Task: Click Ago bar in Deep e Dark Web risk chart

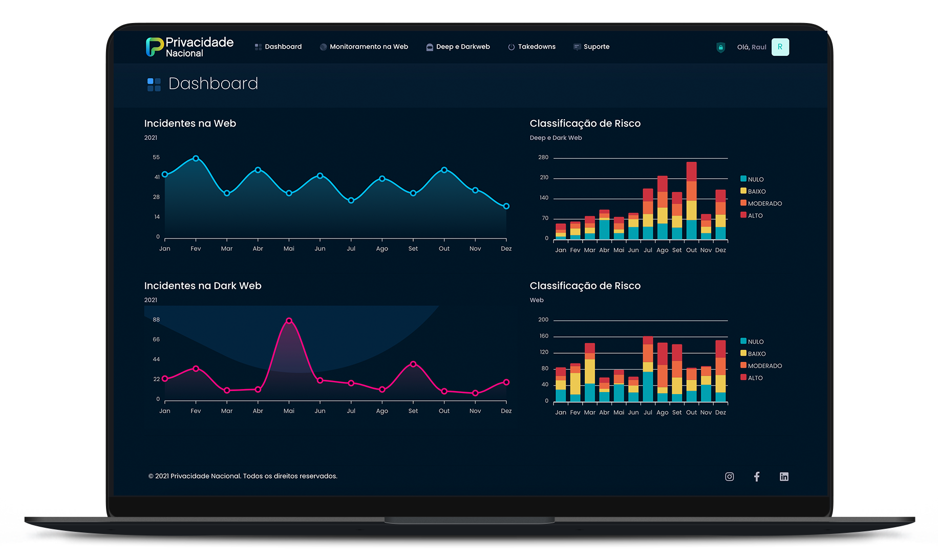Action: (662, 208)
